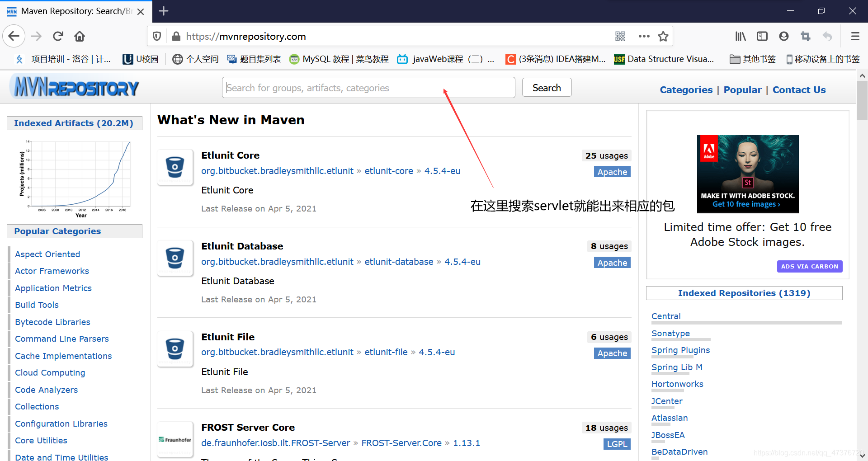Open the Contact Us nav link

pos(799,89)
